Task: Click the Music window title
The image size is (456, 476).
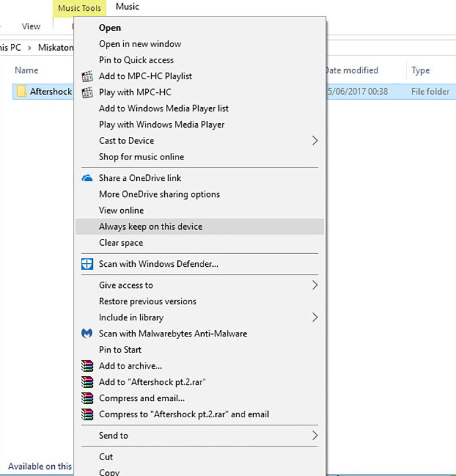Action: (x=128, y=6)
